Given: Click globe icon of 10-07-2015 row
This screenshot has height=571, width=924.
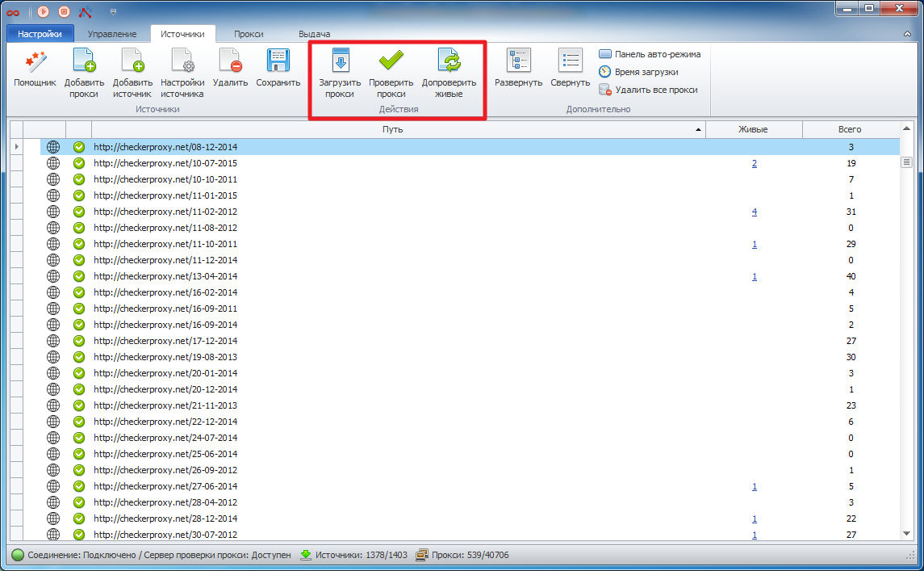Looking at the screenshot, I should pyautogui.click(x=53, y=163).
